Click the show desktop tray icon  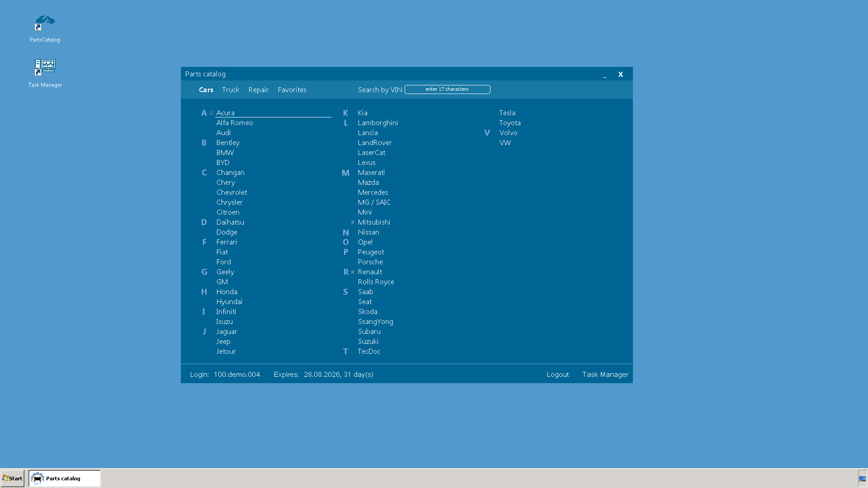[863, 479]
